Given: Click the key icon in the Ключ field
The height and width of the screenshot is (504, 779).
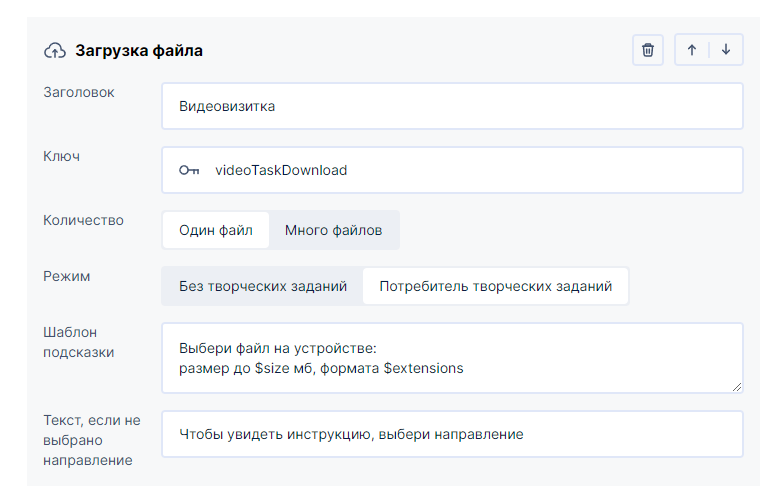Looking at the screenshot, I should [x=189, y=170].
